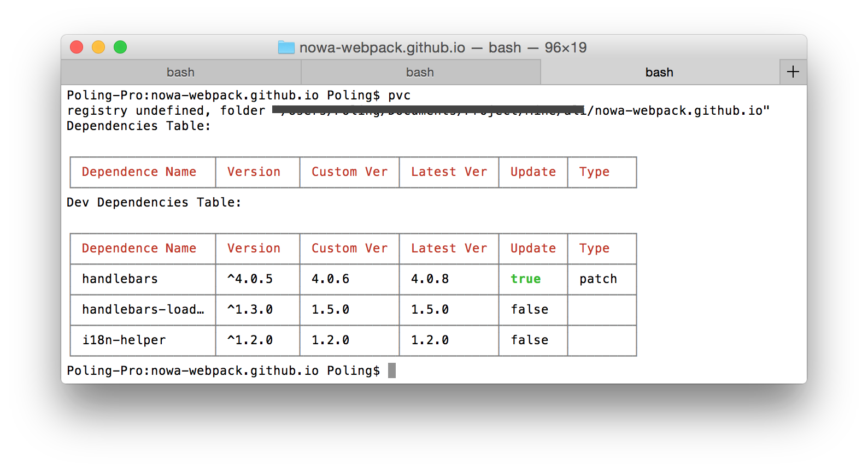The width and height of the screenshot is (868, 471).
Task: Click 'Type' header in Dev Dependencies table
Action: click(594, 249)
